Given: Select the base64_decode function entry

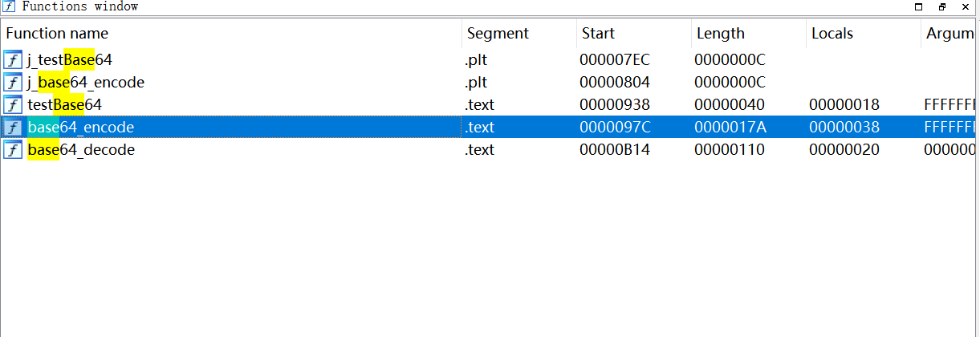Looking at the screenshot, I should (x=81, y=150).
